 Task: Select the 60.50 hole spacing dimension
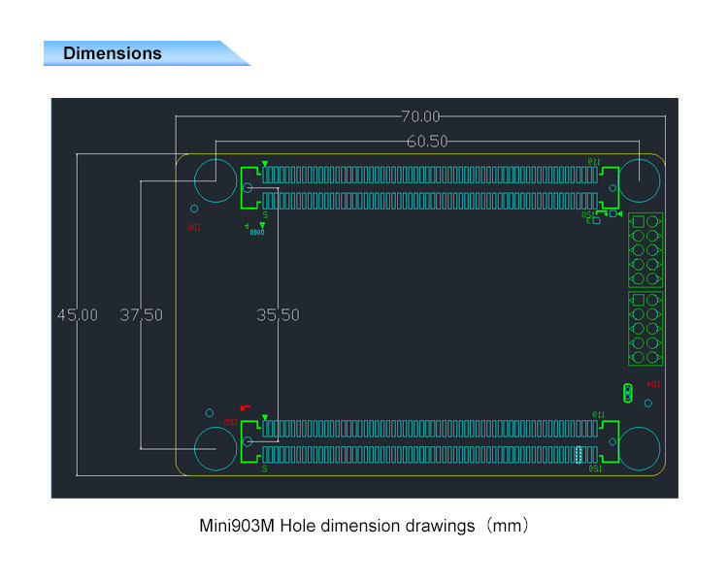click(x=427, y=141)
